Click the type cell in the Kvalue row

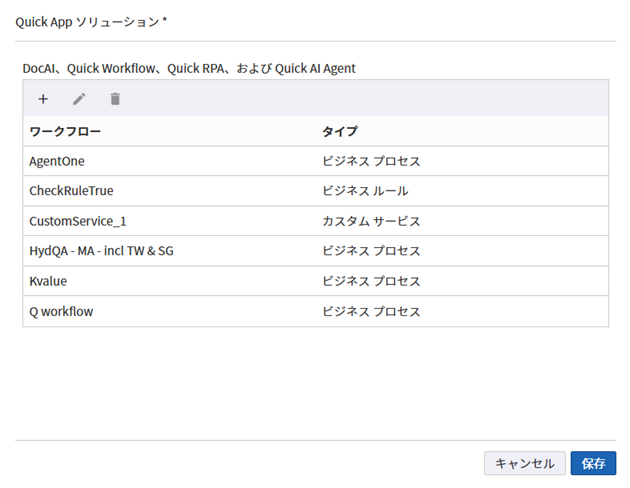(x=371, y=281)
